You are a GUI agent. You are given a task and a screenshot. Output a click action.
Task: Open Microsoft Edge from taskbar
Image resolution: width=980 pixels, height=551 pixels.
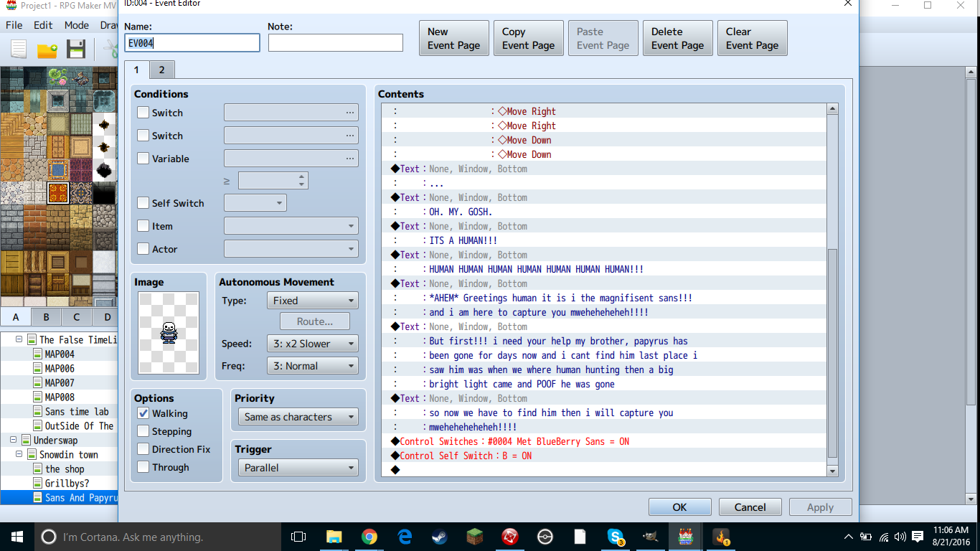coord(404,537)
